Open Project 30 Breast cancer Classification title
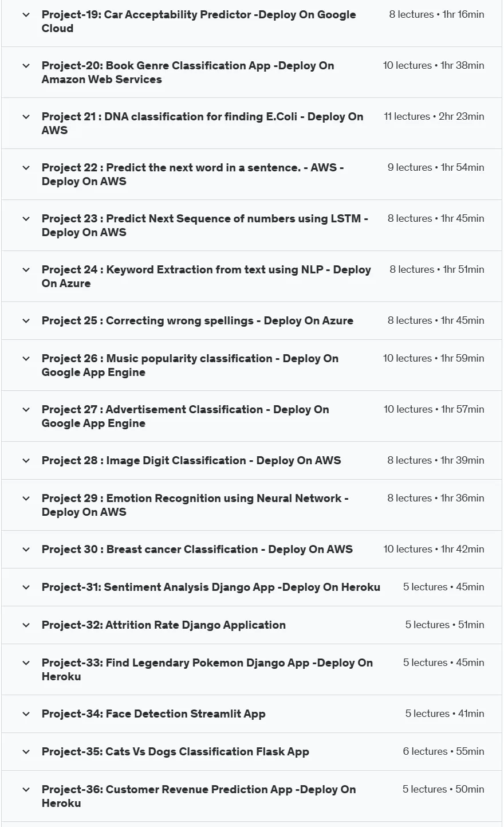 click(x=197, y=550)
